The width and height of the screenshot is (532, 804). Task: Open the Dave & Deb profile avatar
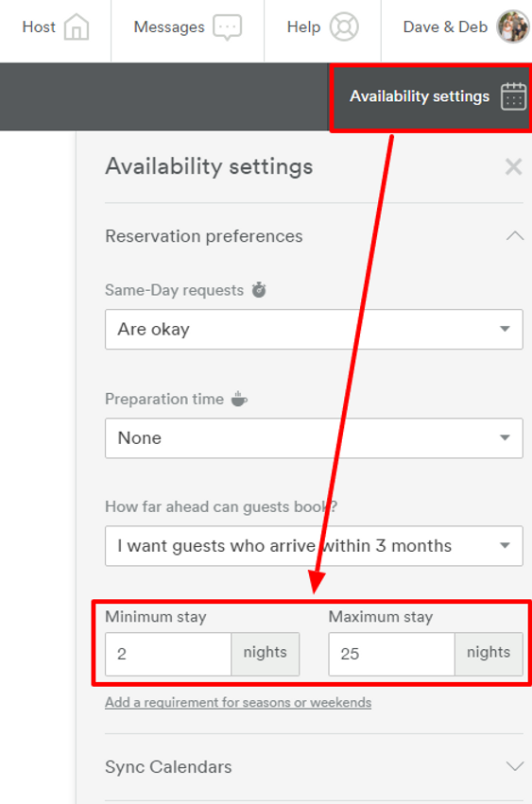[x=512, y=26]
